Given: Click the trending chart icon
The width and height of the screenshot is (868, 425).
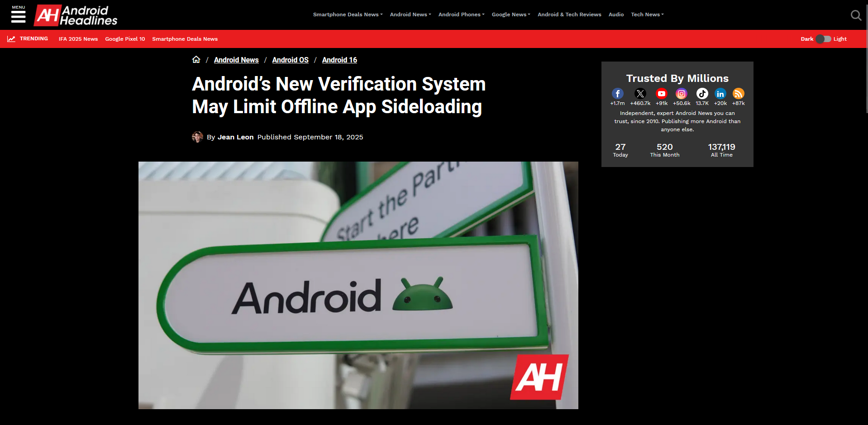Looking at the screenshot, I should pos(11,39).
